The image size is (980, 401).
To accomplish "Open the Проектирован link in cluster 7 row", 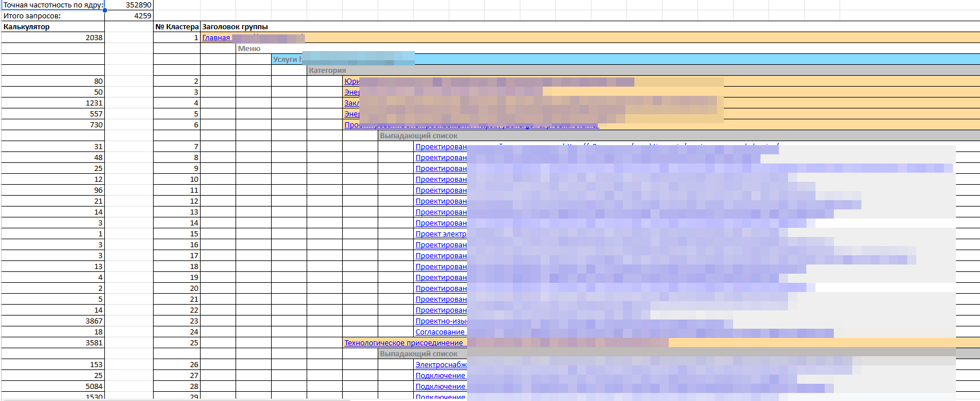I will tap(441, 147).
